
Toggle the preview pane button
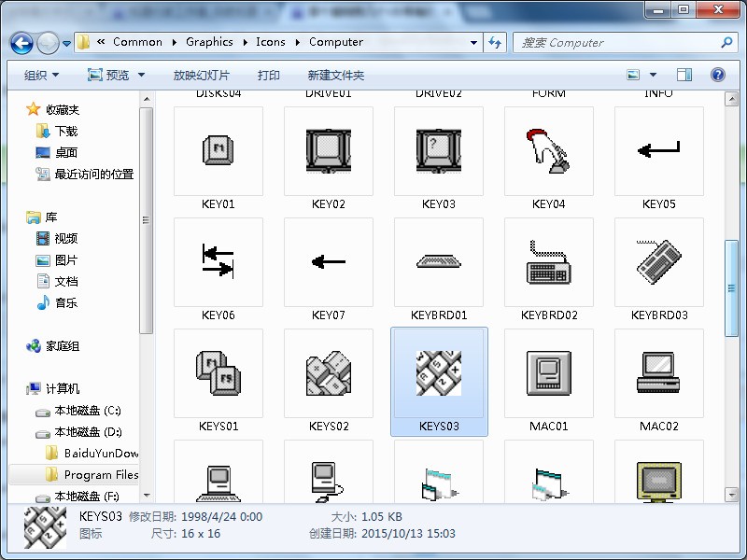pyautogui.click(x=684, y=75)
